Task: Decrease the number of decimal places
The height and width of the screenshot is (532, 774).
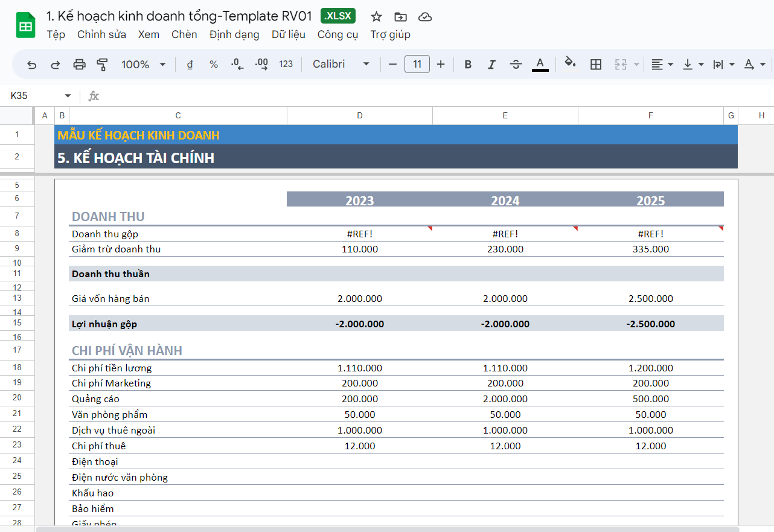Action: coord(237,64)
